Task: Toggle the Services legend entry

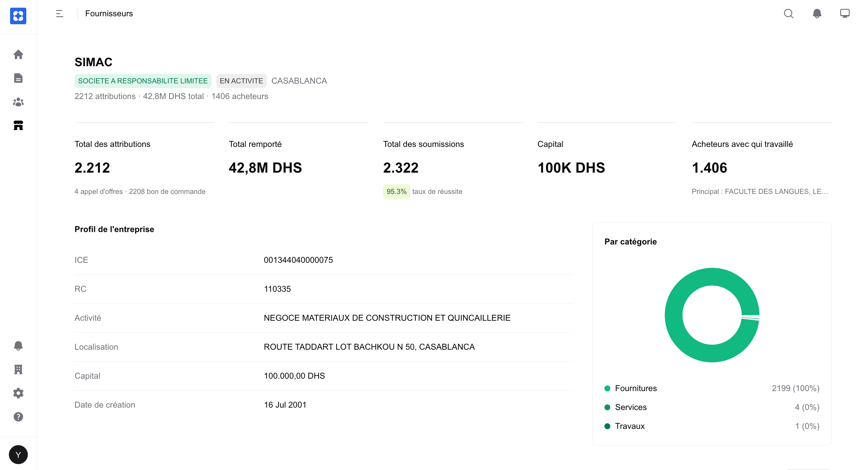Action: tap(630, 407)
